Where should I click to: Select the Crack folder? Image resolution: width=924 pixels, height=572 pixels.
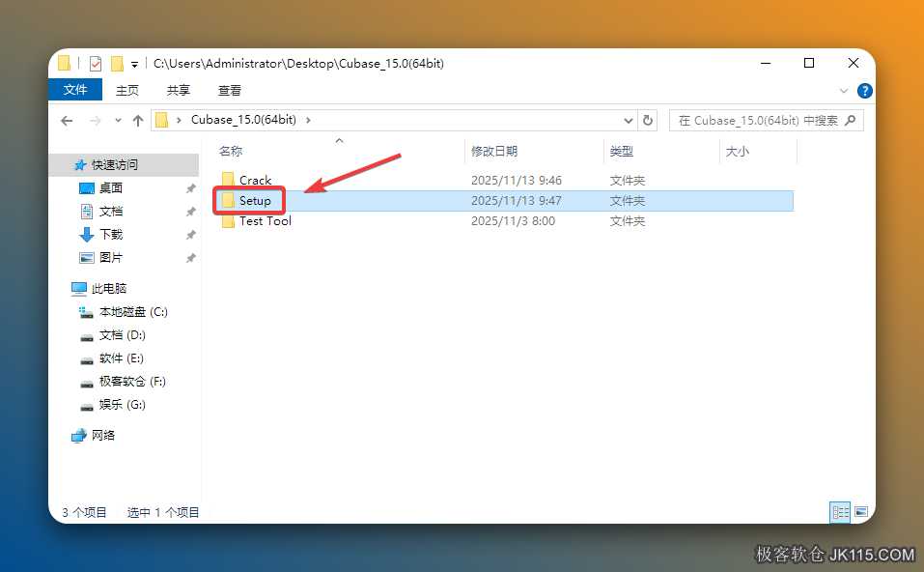pyautogui.click(x=255, y=180)
